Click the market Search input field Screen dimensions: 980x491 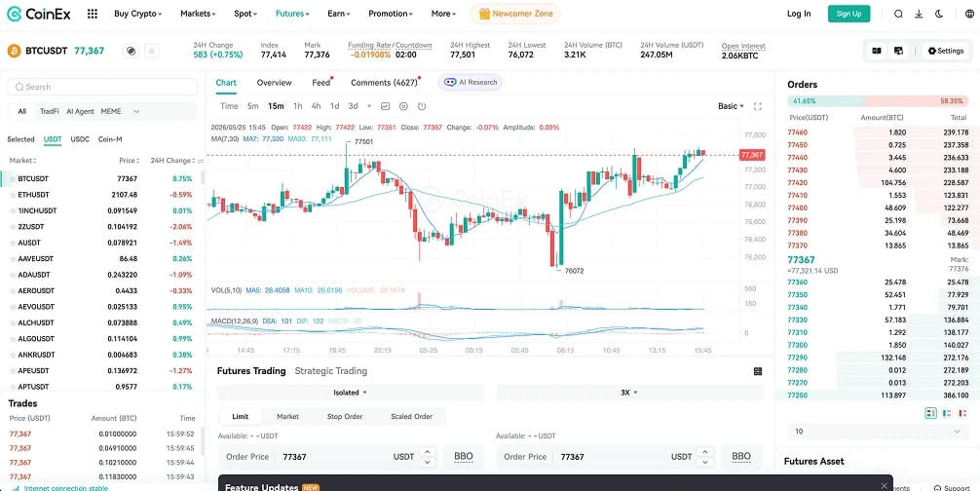tap(102, 87)
